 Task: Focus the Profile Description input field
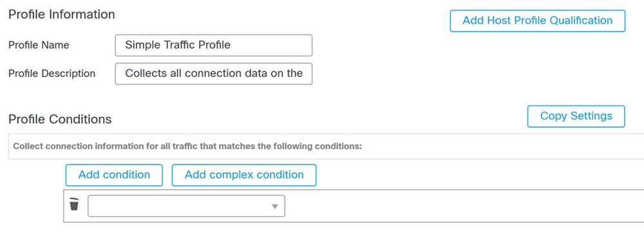[x=214, y=74]
